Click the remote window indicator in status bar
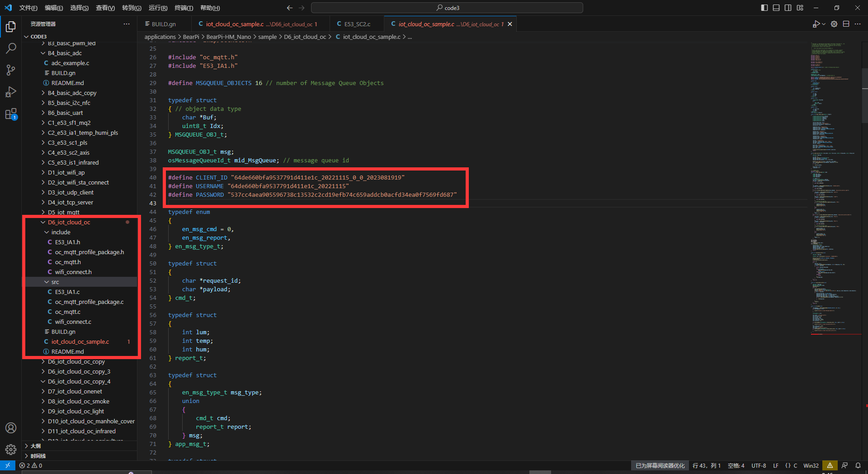This screenshot has height=474, width=868. coord(8,465)
